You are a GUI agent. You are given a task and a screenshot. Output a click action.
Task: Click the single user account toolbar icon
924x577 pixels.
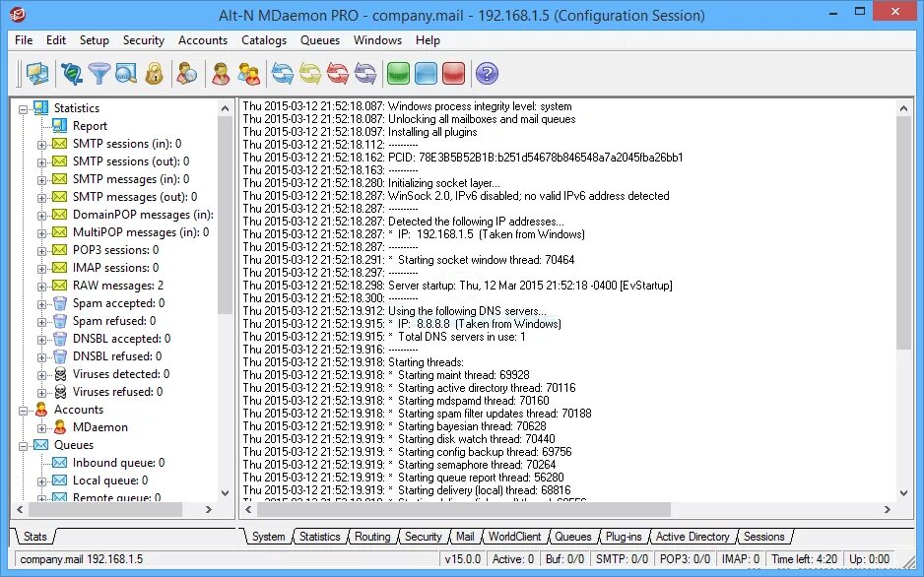tap(221, 74)
